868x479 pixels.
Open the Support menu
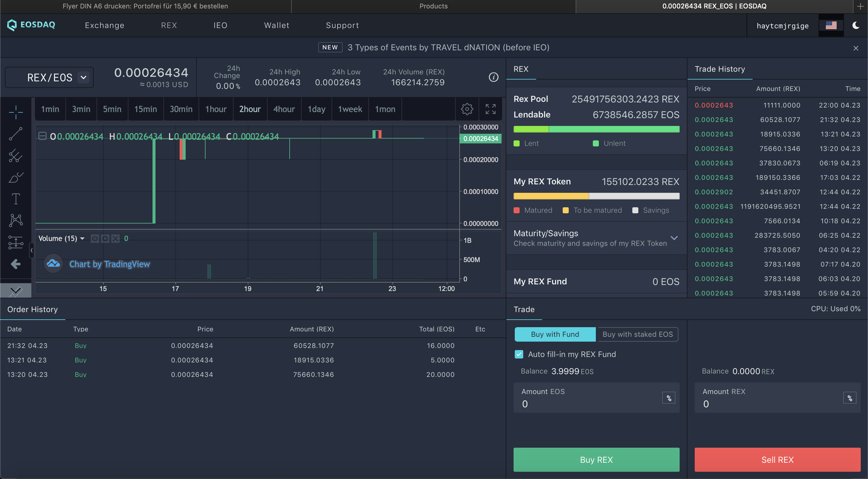point(342,25)
